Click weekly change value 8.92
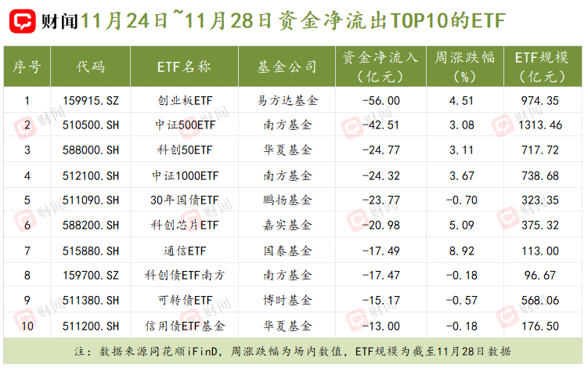The image size is (588, 368). (x=462, y=251)
